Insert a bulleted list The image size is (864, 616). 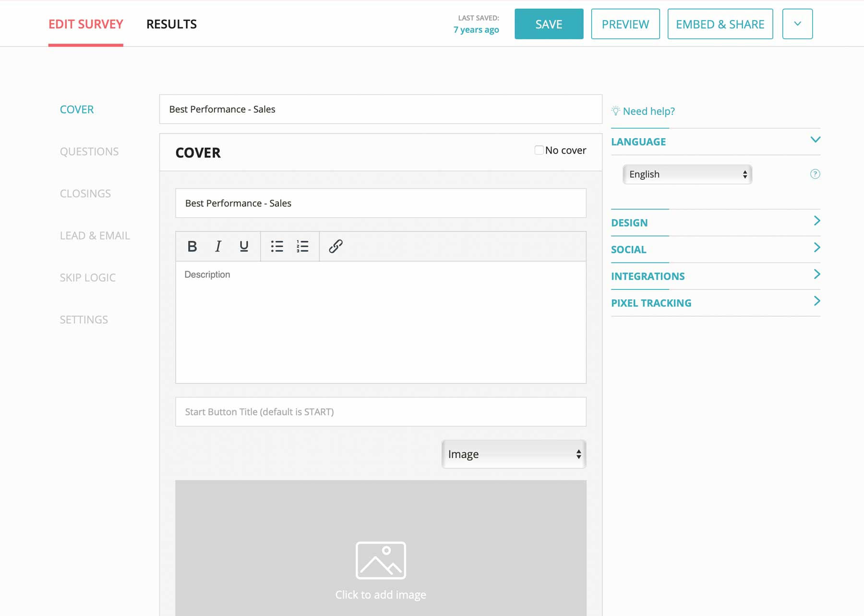(277, 246)
